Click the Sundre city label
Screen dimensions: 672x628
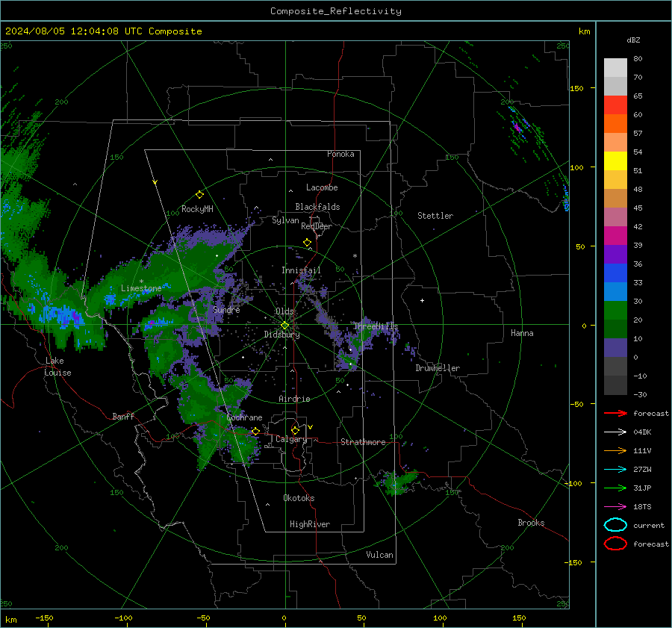pyautogui.click(x=226, y=310)
